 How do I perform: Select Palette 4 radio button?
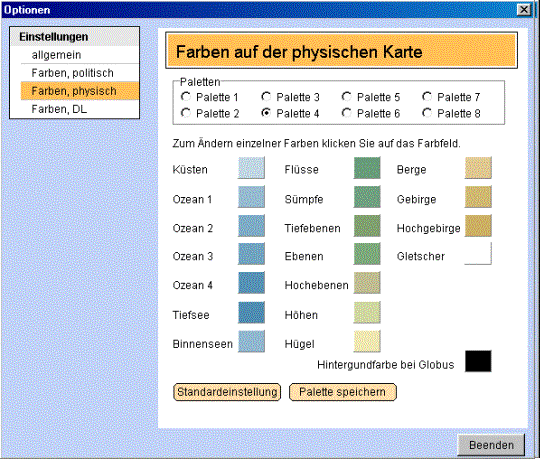point(266,113)
